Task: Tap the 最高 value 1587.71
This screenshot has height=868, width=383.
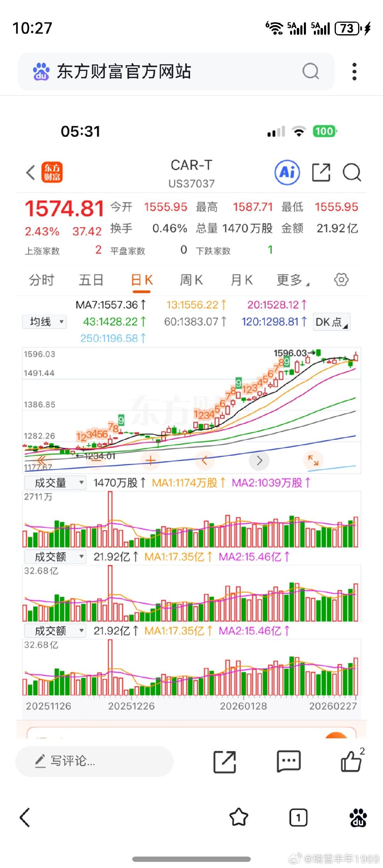Action: pyautogui.click(x=253, y=207)
